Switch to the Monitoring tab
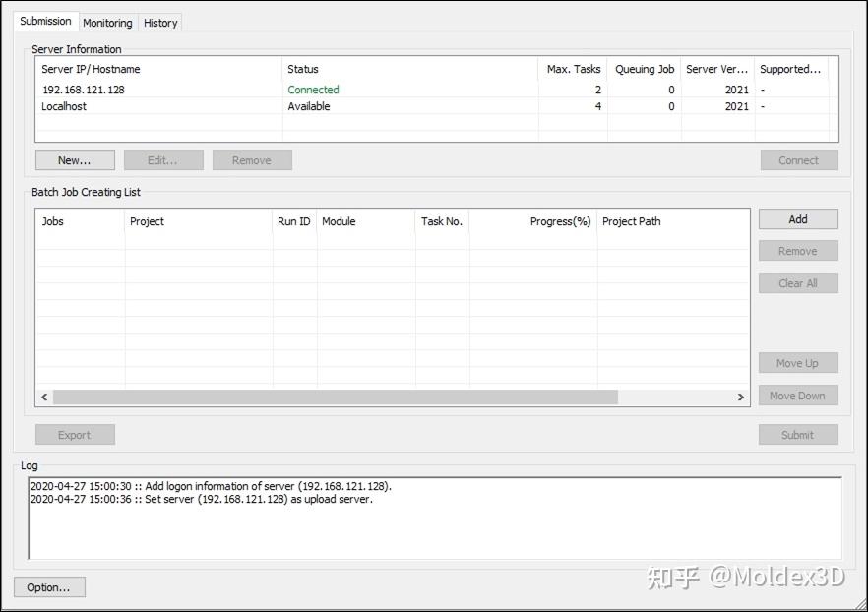 tap(107, 22)
